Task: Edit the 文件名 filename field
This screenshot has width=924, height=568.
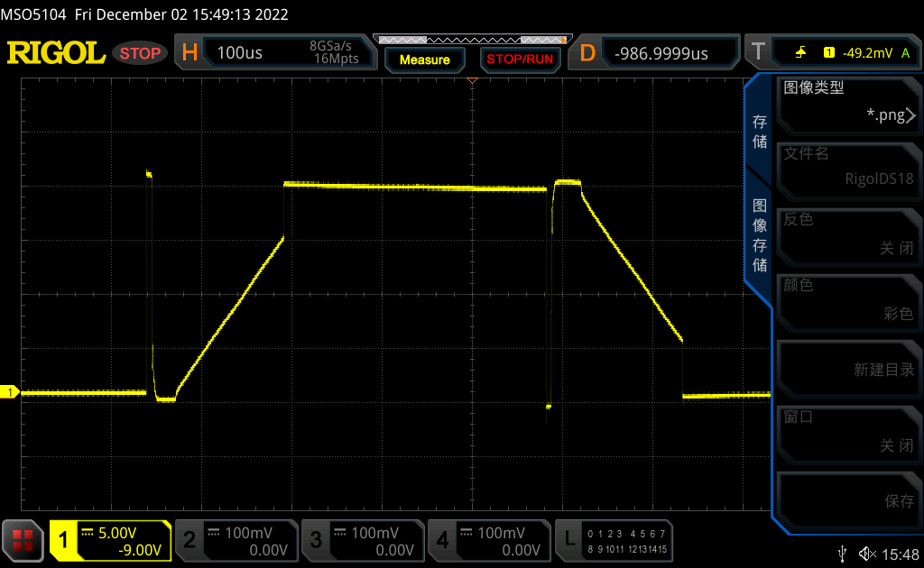Action: 848,168
